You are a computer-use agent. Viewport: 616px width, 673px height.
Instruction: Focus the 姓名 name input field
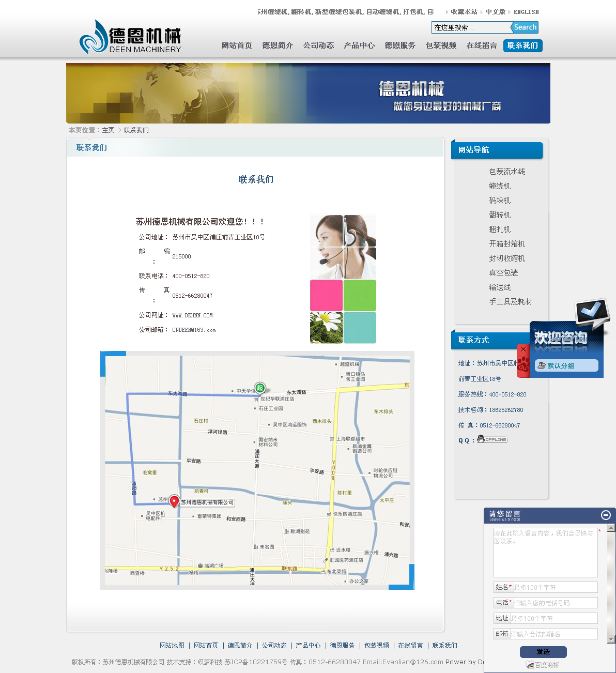pos(555,587)
